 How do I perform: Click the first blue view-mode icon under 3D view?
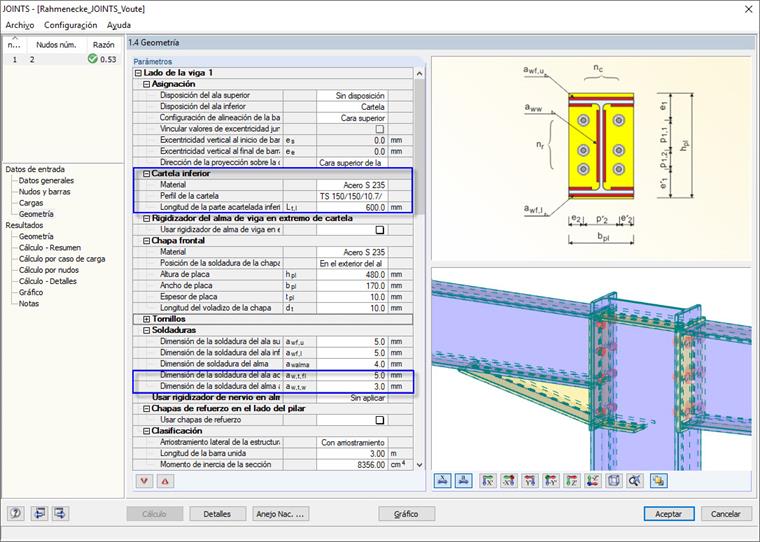click(x=443, y=481)
